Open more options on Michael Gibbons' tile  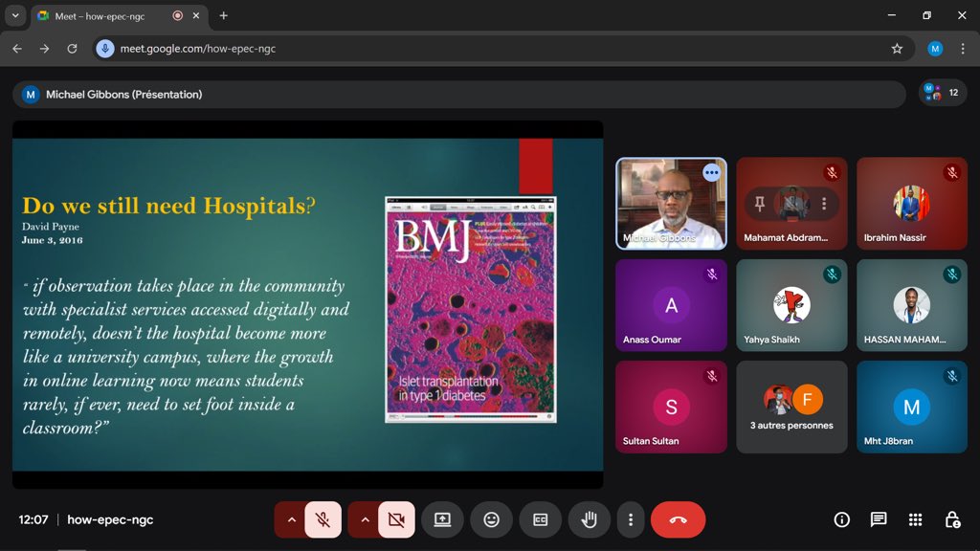point(711,173)
